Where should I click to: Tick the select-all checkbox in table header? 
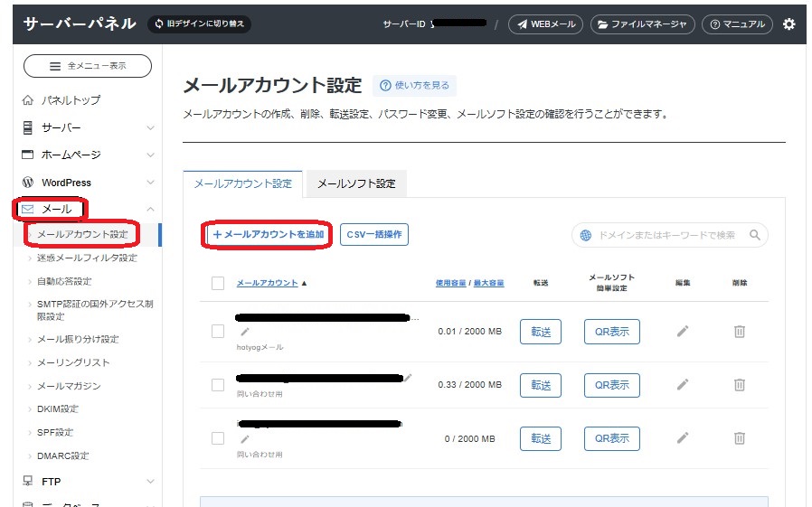pos(217,283)
